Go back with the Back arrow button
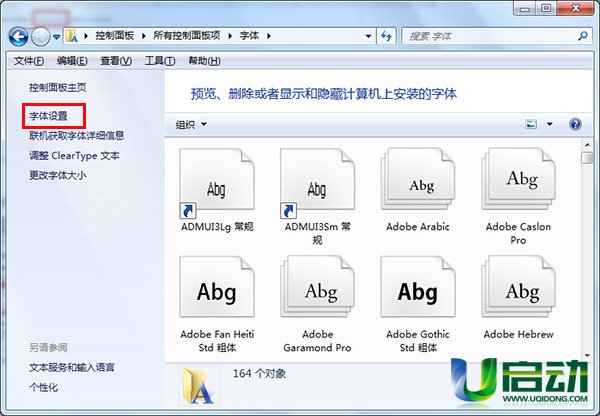 pyautogui.click(x=18, y=37)
